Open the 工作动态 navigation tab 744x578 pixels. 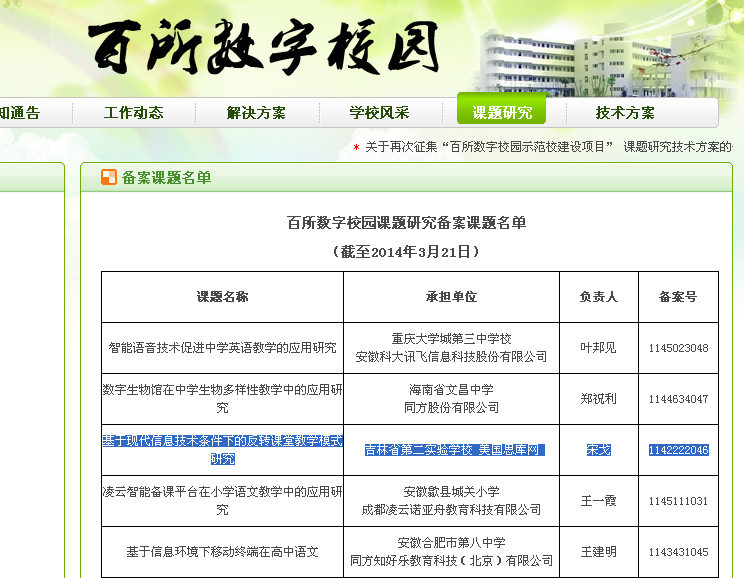133,113
